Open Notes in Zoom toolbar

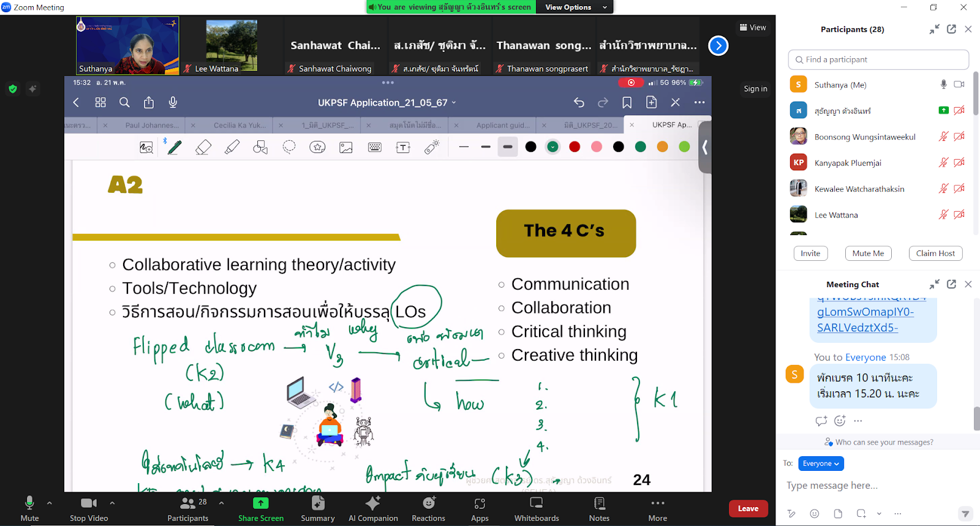[599, 509]
